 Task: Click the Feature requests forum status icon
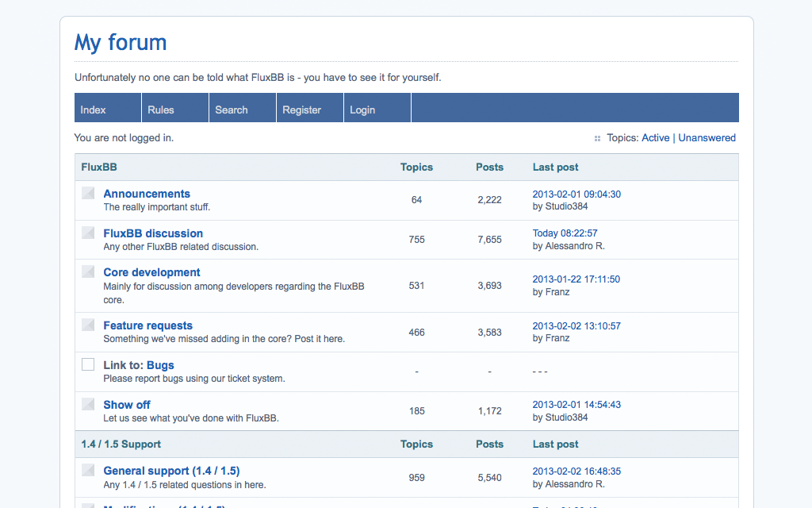tap(88, 325)
